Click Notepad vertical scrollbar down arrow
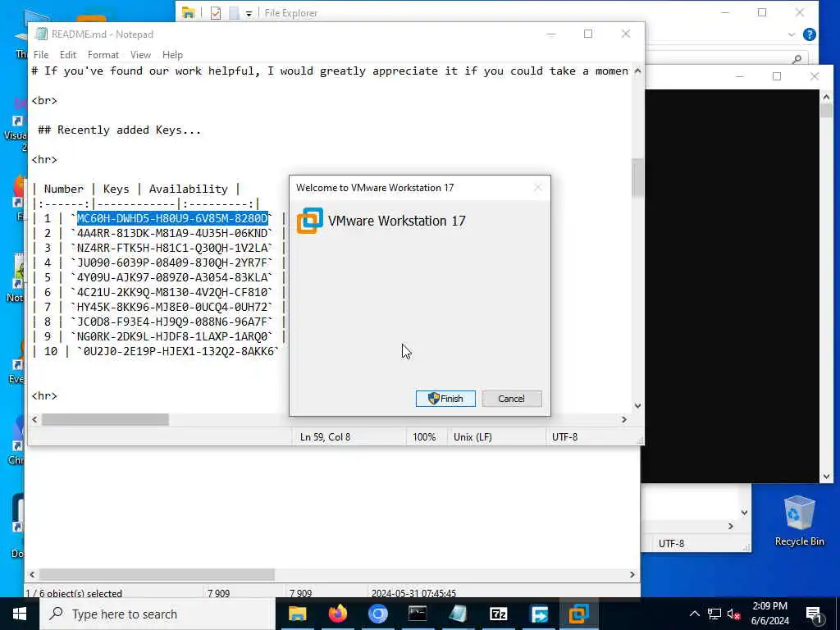The height and width of the screenshot is (630, 840). click(637, 405)
